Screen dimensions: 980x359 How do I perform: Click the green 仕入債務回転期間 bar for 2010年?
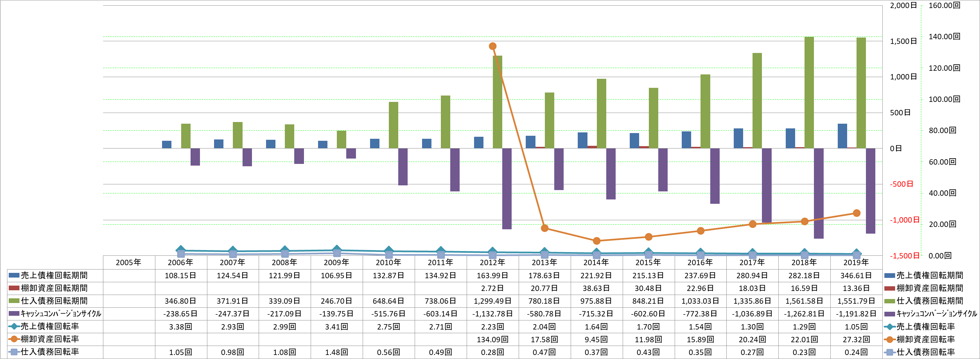[x=393, y=125]
